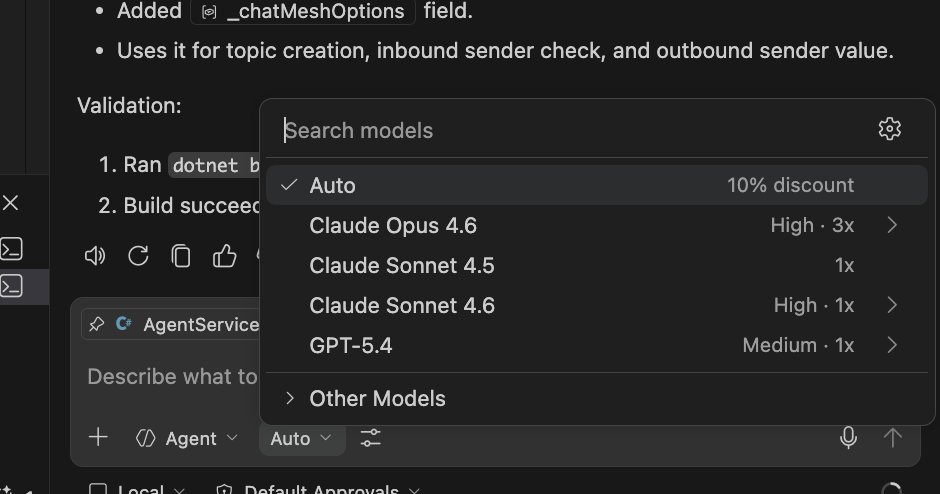Retry the response with the refresh icon
Viewport: 940px width, 494px height.
[138, 256]
